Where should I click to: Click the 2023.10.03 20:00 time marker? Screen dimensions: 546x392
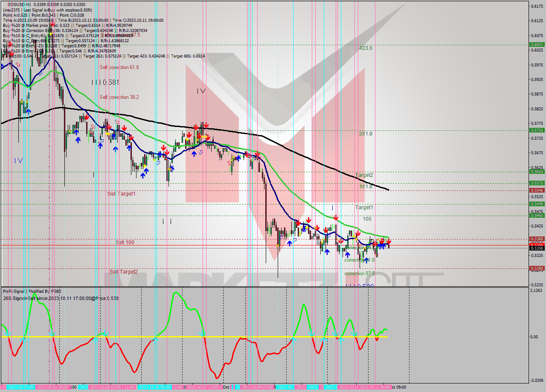(52, 387)
